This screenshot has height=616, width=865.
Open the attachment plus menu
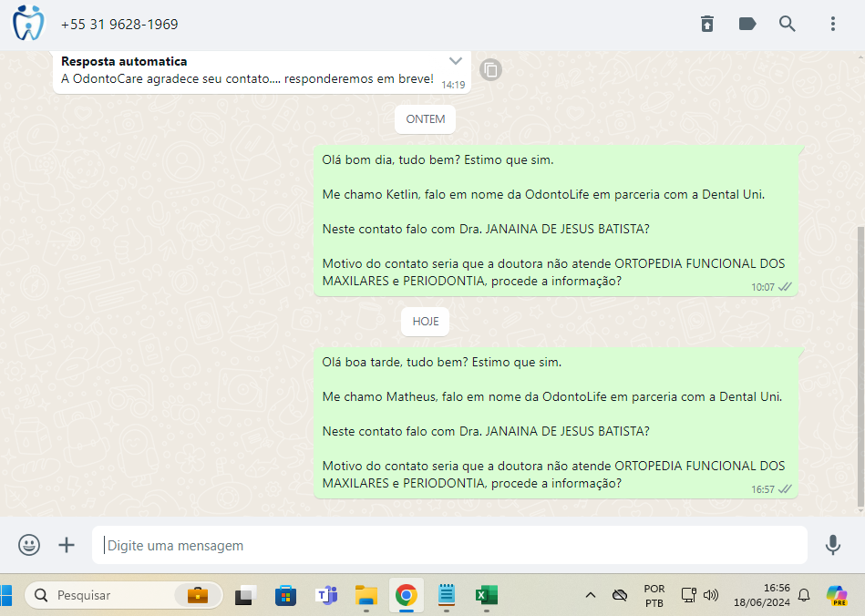pos(67,545)
